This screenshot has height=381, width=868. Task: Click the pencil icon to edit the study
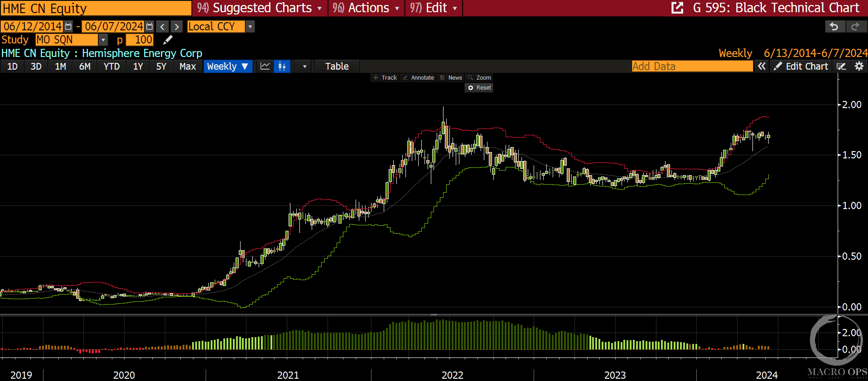tap(168, 40)
